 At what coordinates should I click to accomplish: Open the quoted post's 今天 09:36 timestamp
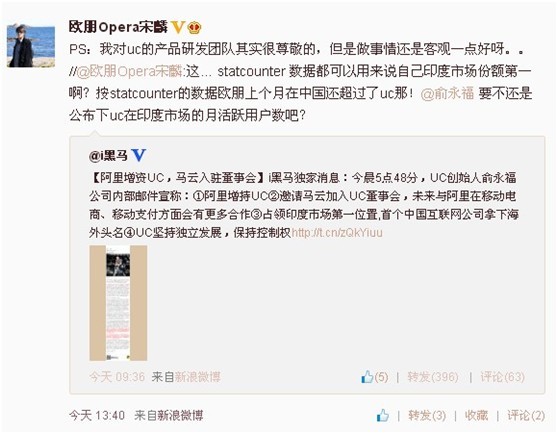[x=117, y=377]
